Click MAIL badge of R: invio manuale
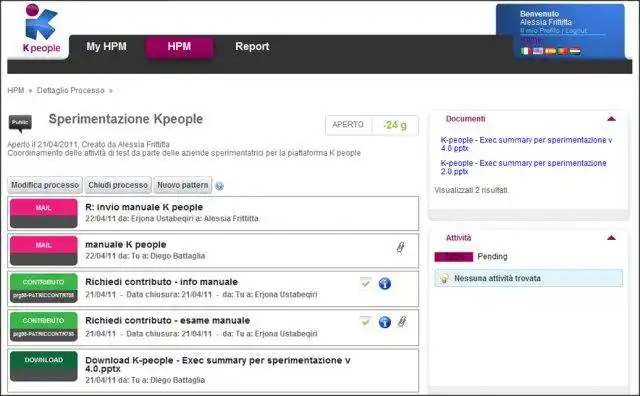This screenshot has width=640, height=396. (44, 213)
